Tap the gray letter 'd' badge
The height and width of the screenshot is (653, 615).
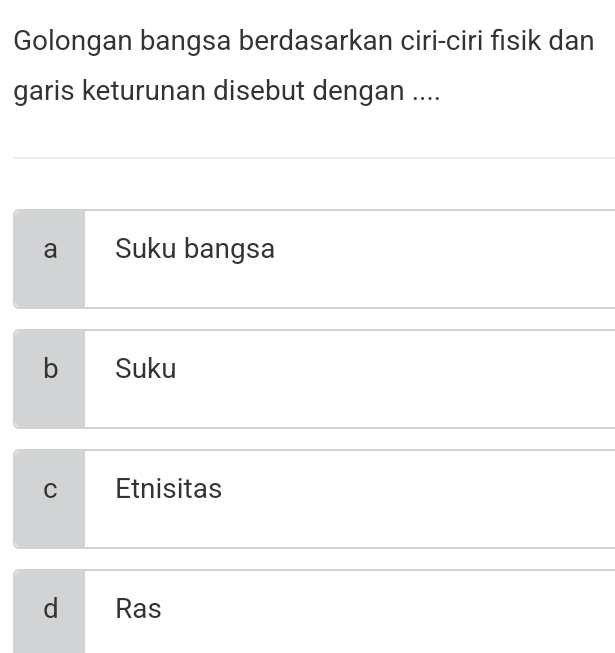50,611
